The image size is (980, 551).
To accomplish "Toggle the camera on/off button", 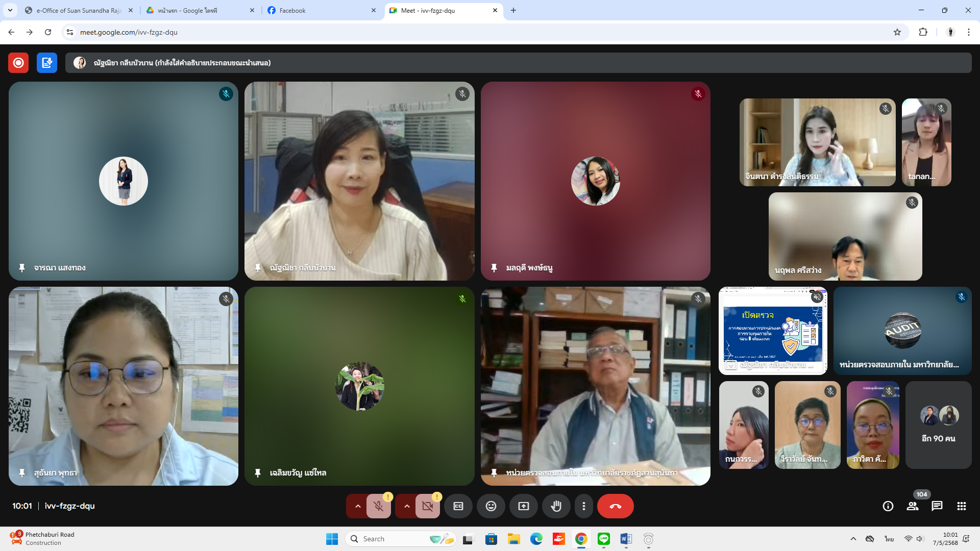I will [x=427, y=506].
